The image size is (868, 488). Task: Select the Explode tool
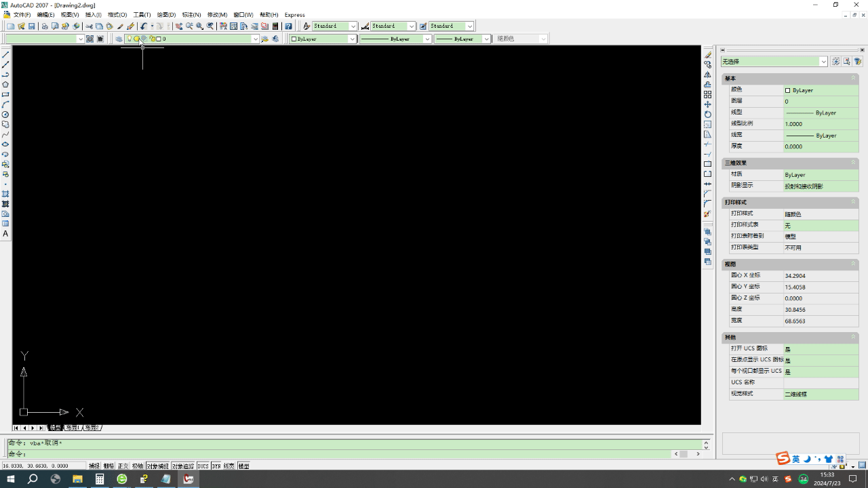[x=708, y=214]
